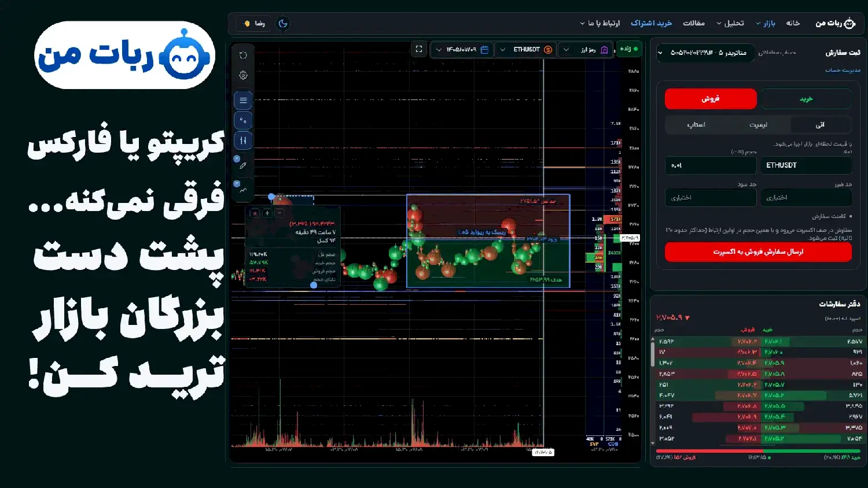
Task: Click the robot logo in navbar
Action: click(x=849, y=23)
